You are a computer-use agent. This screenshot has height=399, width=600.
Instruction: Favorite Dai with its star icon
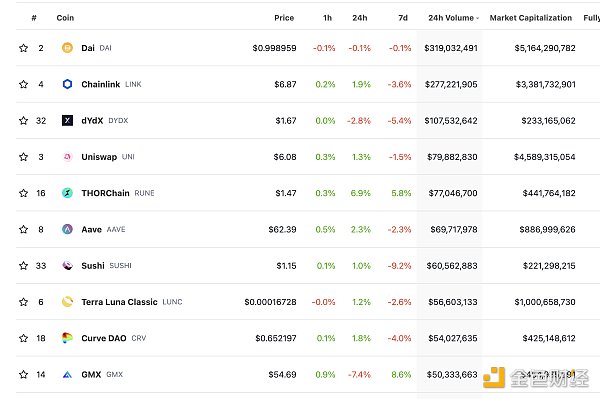pos(23,48)
